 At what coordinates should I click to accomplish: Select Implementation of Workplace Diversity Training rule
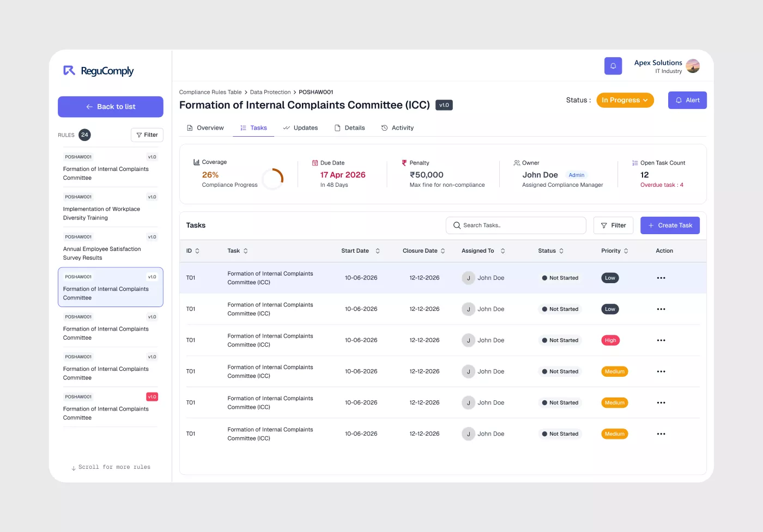[x=111, y=207]
